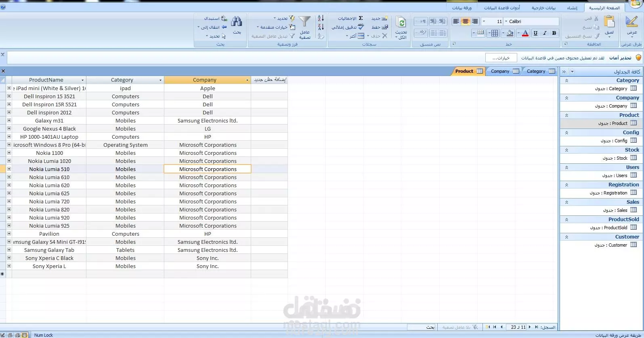The width and height of the screenshot is (644, 338).
Task: Open Category column filter dropdown
Action: tap(160, 80)
